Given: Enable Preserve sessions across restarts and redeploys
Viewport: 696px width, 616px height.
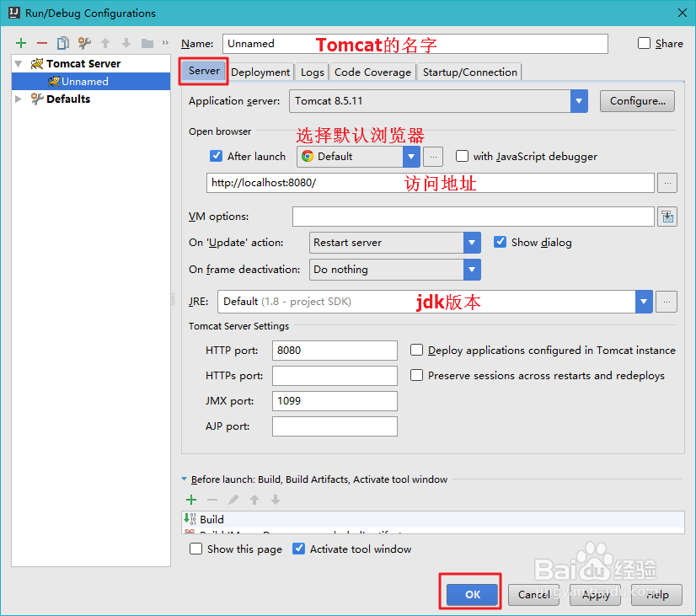Looking at the screenshot, I should tap(416, 376).
